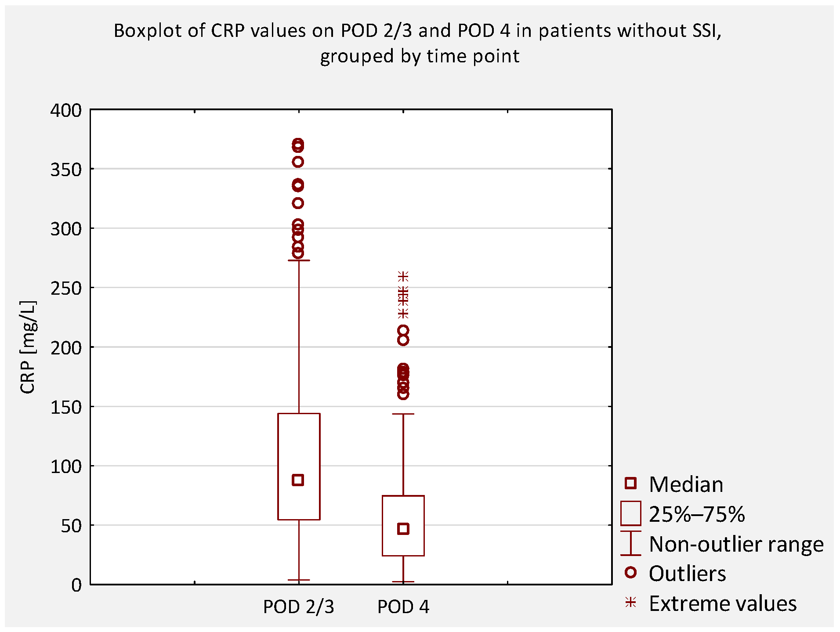Click the Extreme values legend text
Viewport: 840px width, 632px height.
[x=722, y=603]
